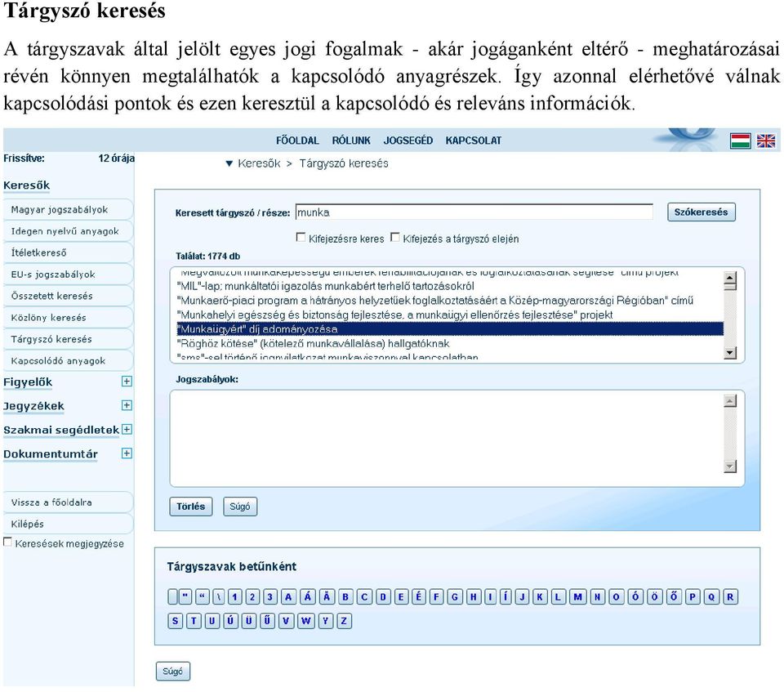Click Kilépés to log out
784x692 pixels.
[x=68, y=524]
